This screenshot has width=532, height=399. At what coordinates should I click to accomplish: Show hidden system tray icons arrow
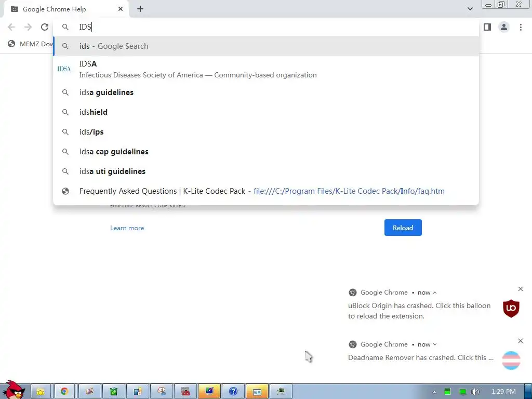pos(434,392)
